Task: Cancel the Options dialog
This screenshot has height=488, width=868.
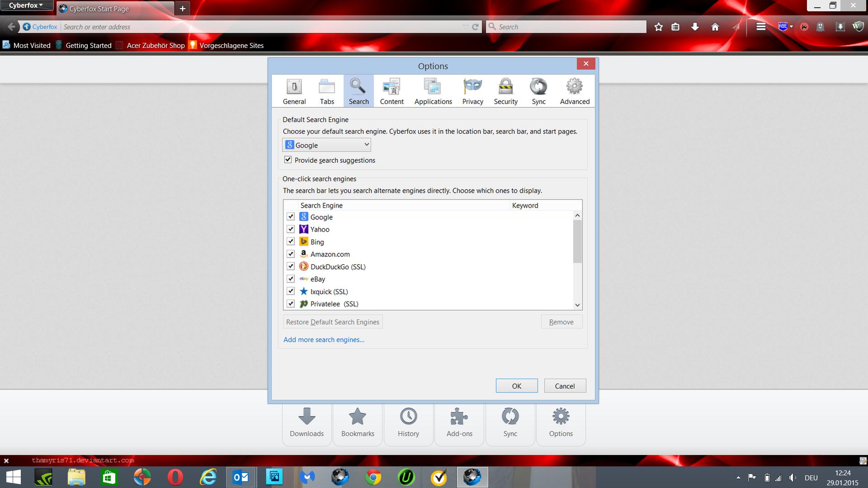Action: point(565,386)
